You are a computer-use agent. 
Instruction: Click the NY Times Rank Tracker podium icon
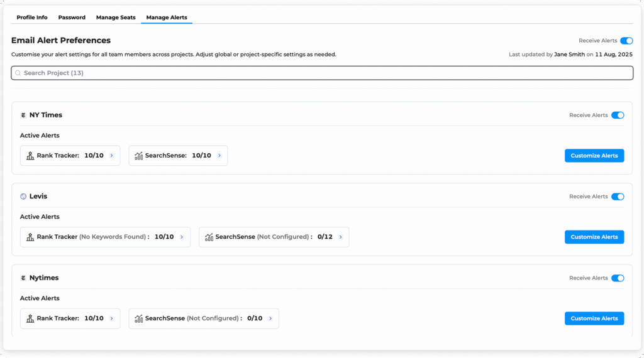(30, 156)
